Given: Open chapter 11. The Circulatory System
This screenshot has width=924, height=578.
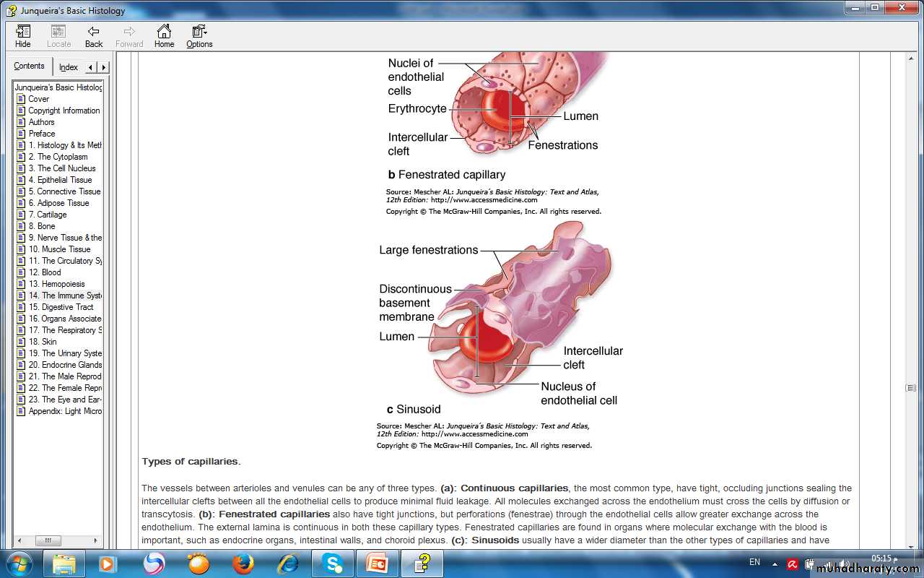Looking at the screenshot, I should coord(66,261).
